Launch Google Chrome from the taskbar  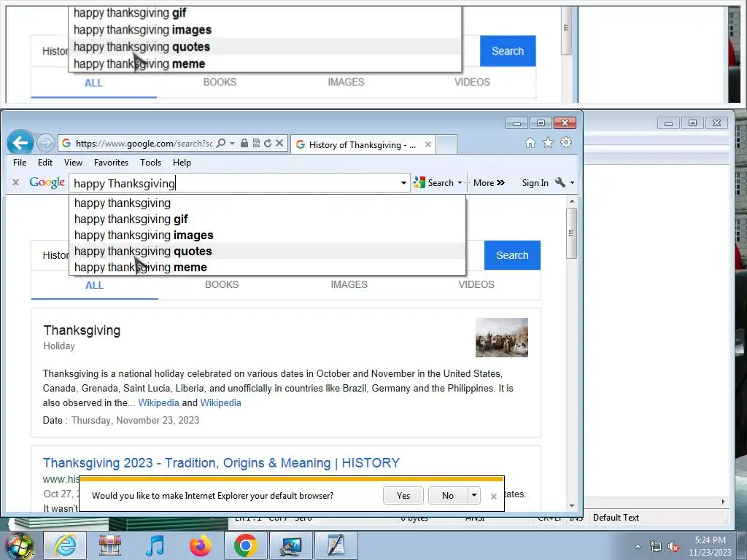click(245, 545)
